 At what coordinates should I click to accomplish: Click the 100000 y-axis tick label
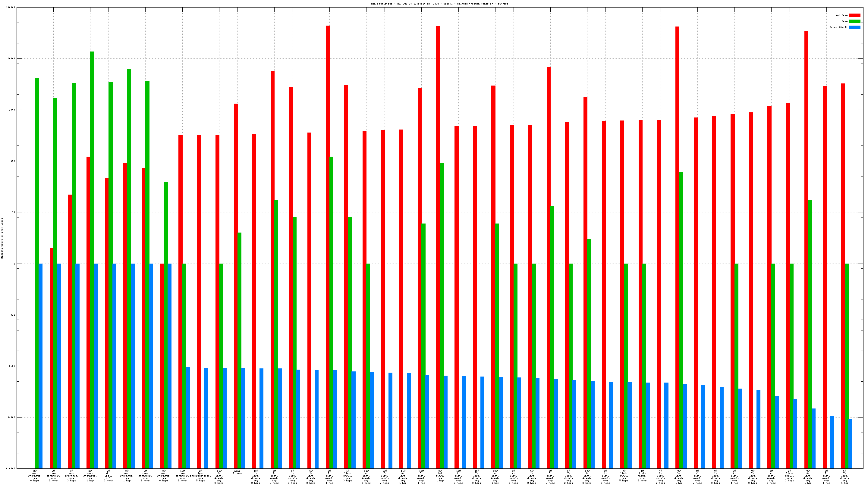[10, 8]
